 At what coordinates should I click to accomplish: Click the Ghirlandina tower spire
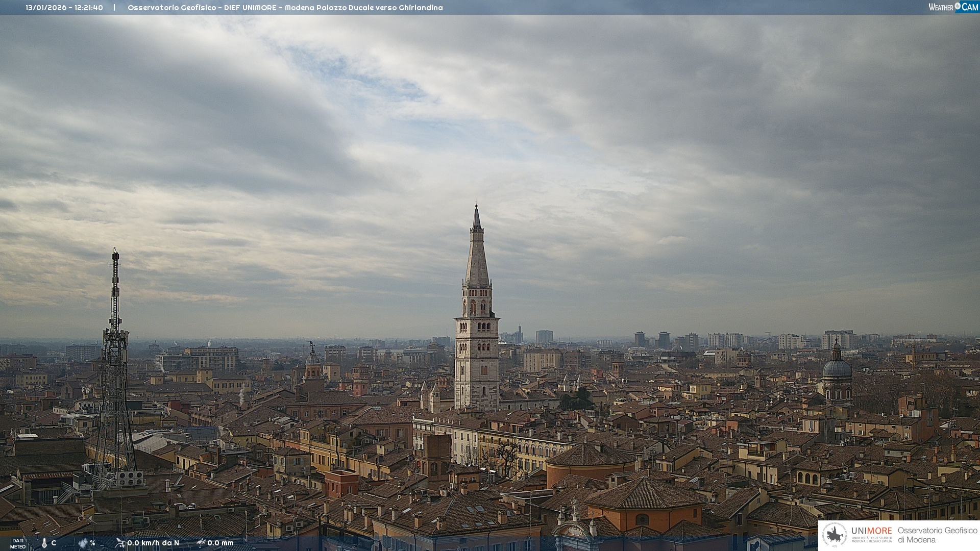477,245
